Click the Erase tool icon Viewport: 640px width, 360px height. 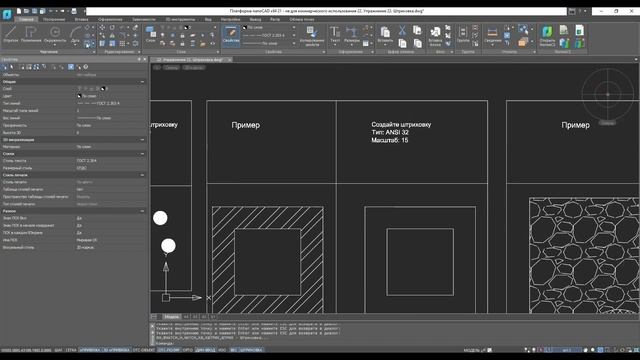tap(135, 27)
